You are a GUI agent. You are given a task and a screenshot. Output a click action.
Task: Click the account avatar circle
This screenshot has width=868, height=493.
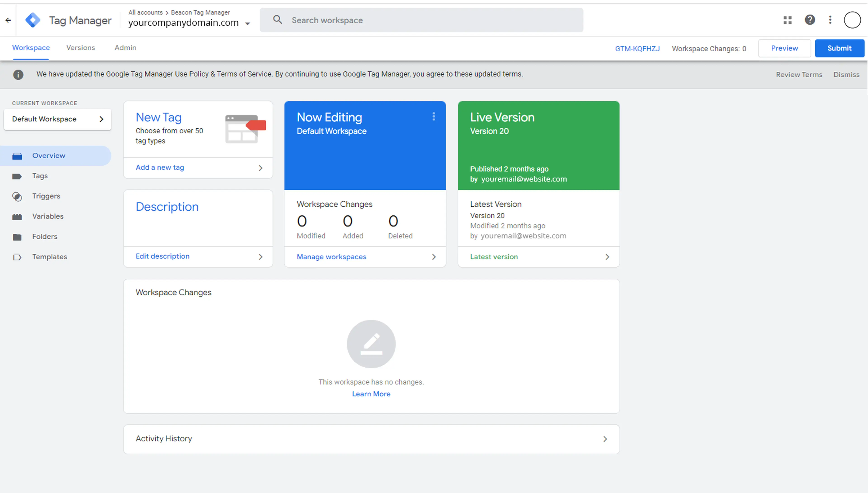click(852, 20)
